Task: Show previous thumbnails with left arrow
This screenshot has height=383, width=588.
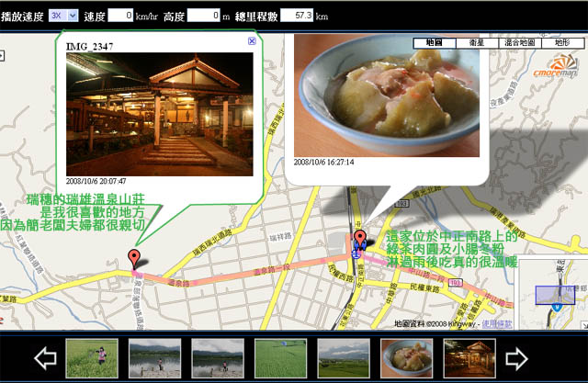Action: click(46, 358)
